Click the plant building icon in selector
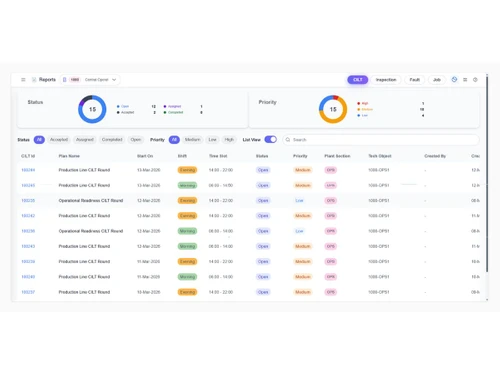Viewport: 500px width, 375px height. click(x=65, y=80)
